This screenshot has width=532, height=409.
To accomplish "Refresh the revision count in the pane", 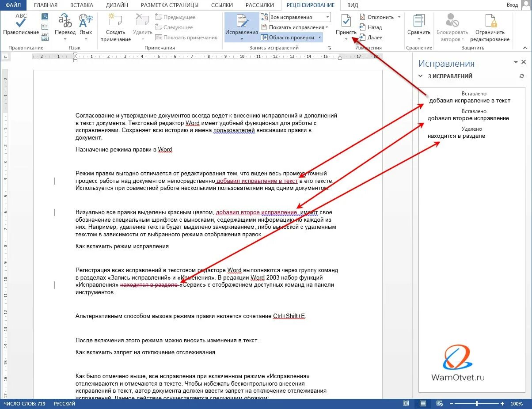I will 522,76.
